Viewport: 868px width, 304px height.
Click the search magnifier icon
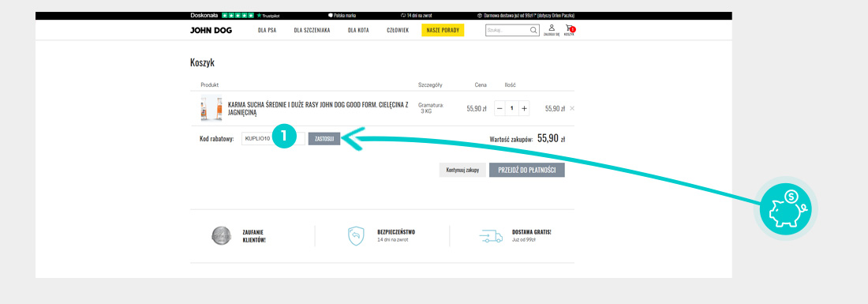533,31
